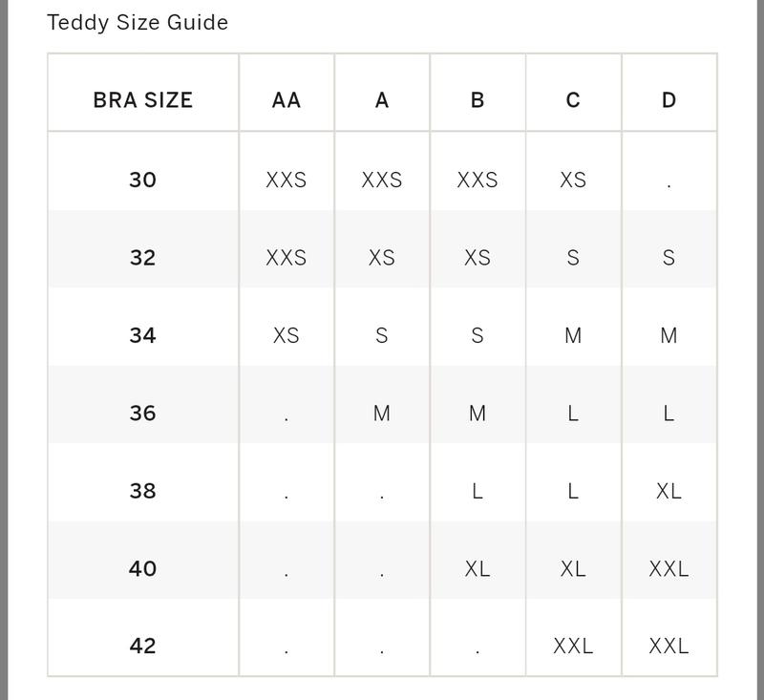
Task: Click the XL cell for size 38D
Action: pos(668,491)
